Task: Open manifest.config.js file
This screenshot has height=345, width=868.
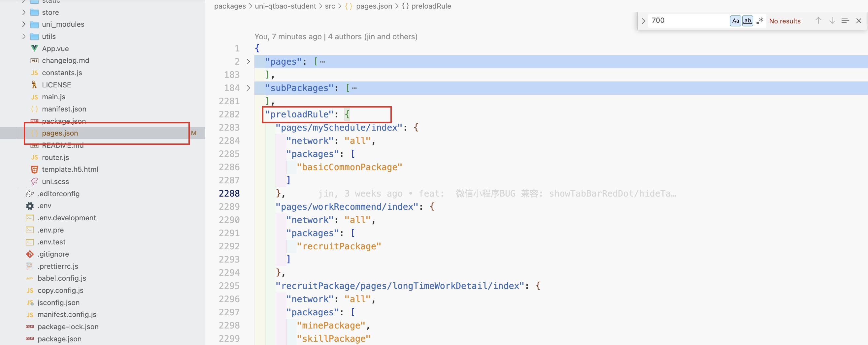Action: (67, 314)
